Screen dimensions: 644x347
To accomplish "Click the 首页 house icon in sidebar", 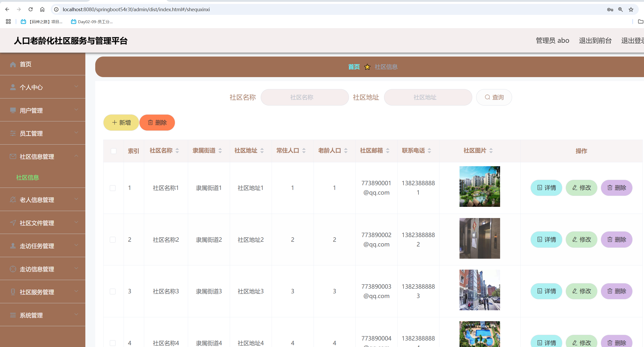I will (13, 64).
